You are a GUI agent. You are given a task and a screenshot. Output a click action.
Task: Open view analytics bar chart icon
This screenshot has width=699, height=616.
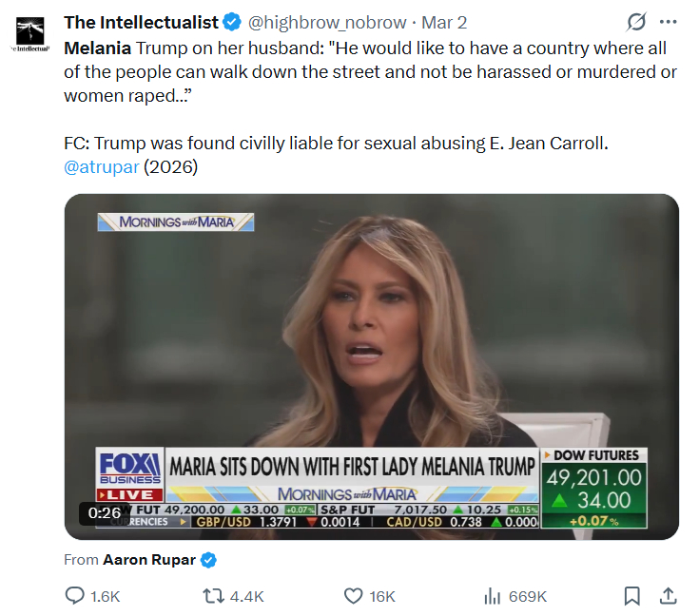tap(493, 596)
